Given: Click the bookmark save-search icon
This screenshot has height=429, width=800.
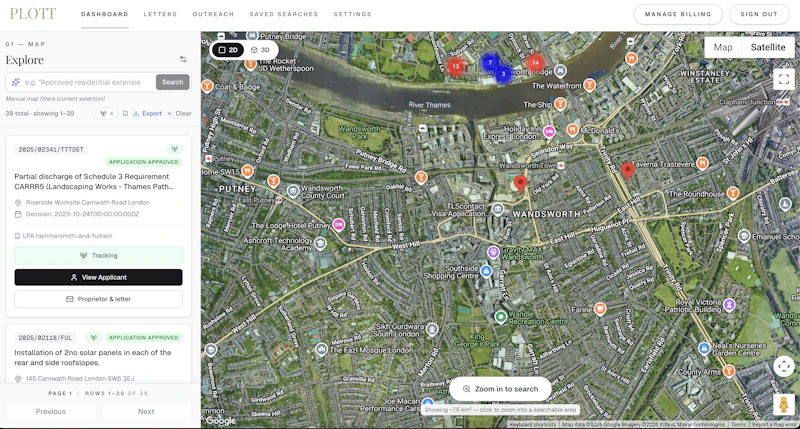Looking at the screenshot, I should (125, 113).
